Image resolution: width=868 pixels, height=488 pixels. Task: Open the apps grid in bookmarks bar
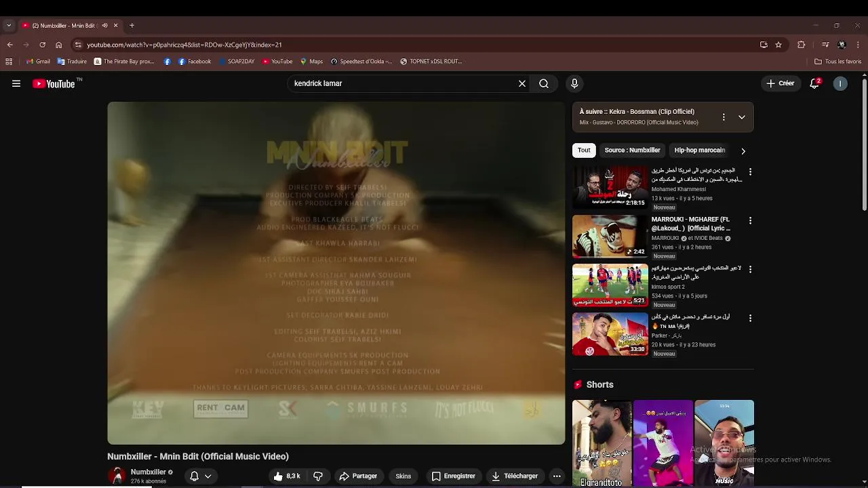9,61
